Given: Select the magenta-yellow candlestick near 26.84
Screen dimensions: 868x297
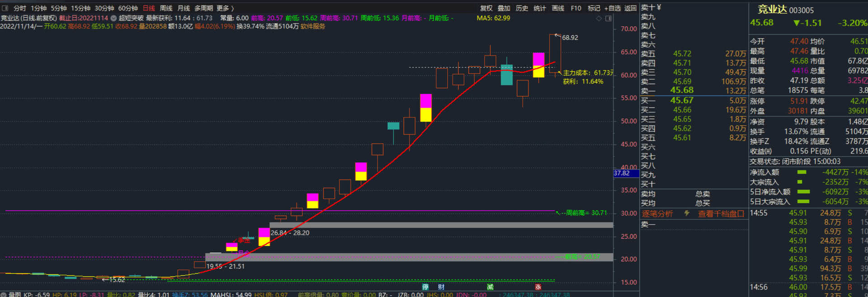Looking at the screenshot, I should point(264,236).
